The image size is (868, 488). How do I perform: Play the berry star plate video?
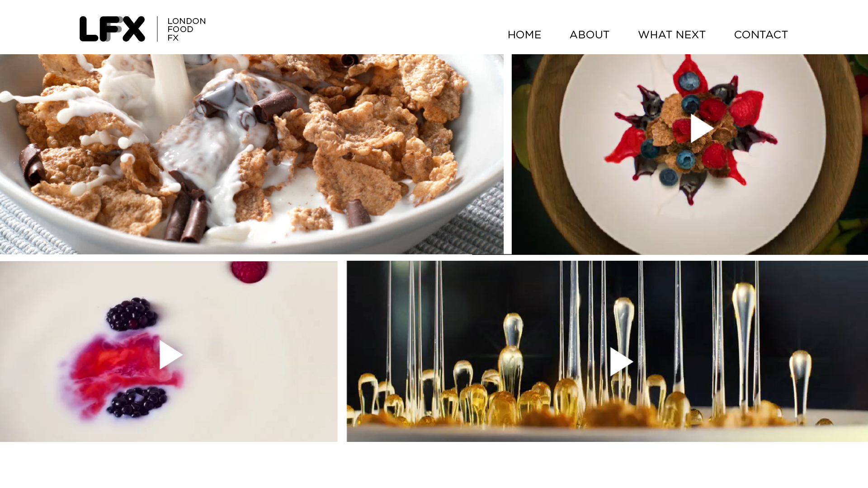coord(702,128)
